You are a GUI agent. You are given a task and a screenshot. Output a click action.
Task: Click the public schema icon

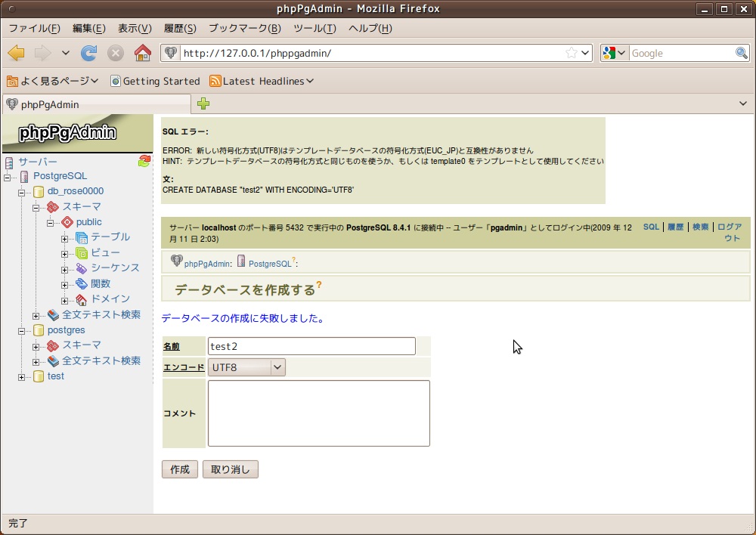(x=67, y=222)
